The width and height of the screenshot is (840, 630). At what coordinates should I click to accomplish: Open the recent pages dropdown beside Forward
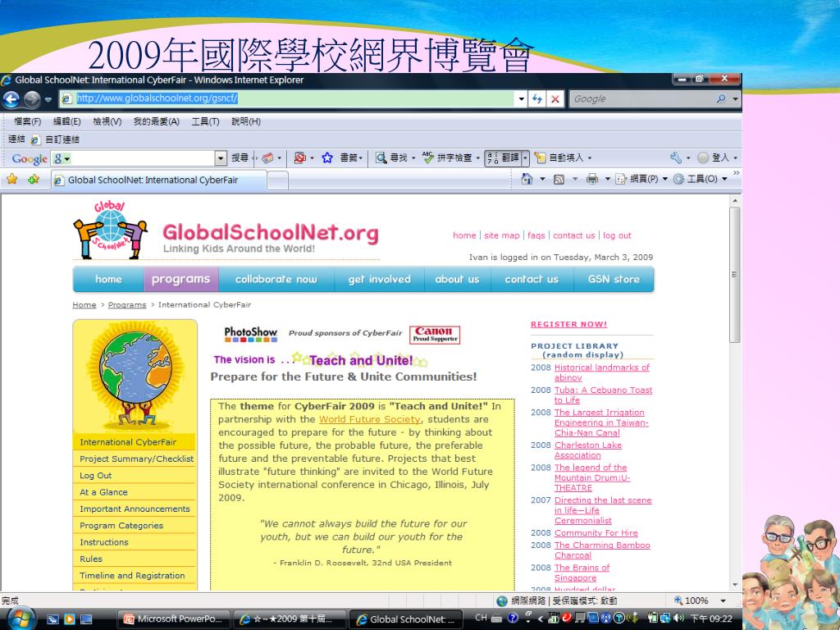click(x=48, y=99)
